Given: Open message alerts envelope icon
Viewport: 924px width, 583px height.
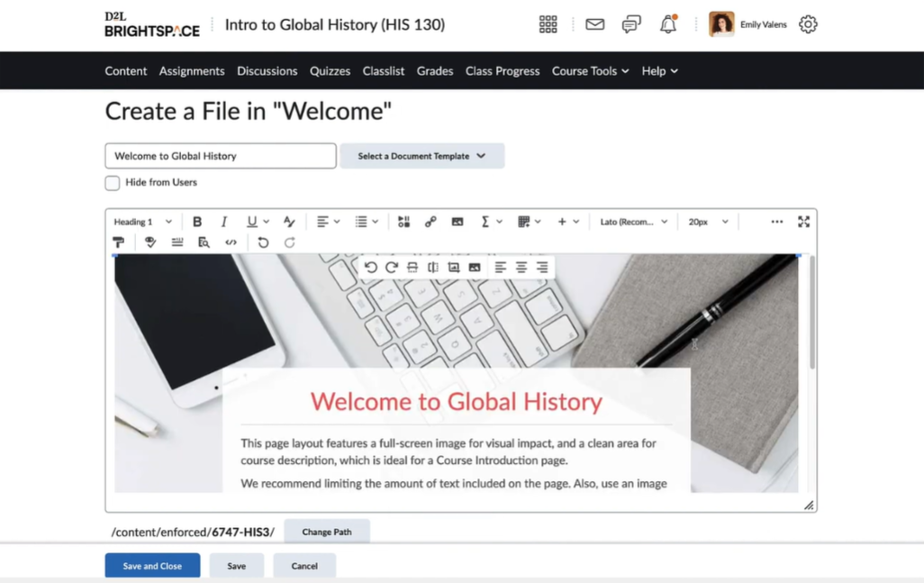Looking at the screenshot, I should pyautogui.click(x=594, y=24).
